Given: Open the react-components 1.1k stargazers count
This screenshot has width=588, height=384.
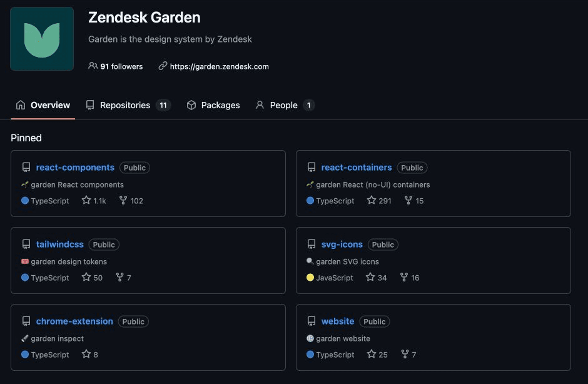Looking at the screenshot, I should pyautogui.click(x=99, y=201).
